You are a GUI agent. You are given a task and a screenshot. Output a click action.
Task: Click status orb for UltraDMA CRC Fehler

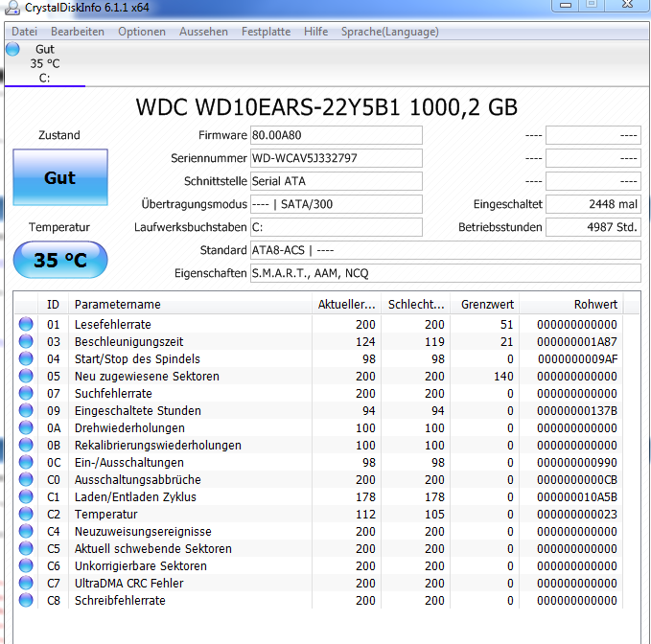coord(26,583)
